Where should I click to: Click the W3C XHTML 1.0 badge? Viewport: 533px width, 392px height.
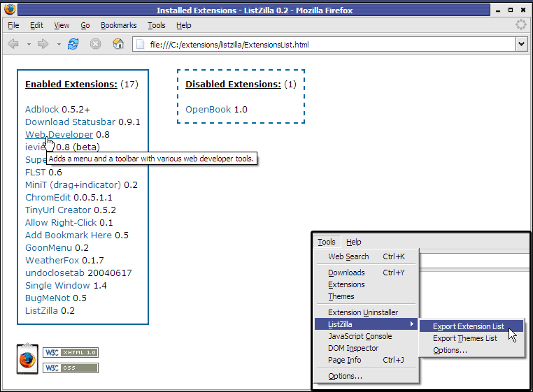(x=71, y=353)
